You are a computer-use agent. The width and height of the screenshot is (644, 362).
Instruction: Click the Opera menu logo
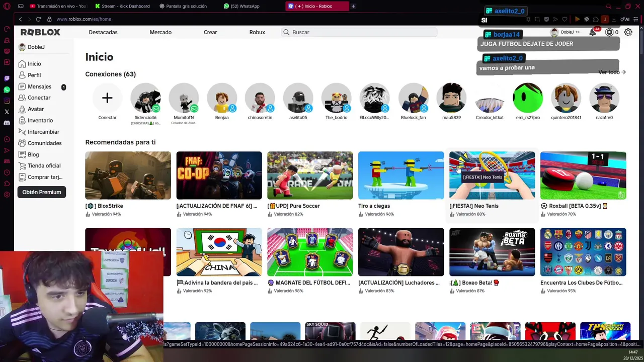point(7,6)
